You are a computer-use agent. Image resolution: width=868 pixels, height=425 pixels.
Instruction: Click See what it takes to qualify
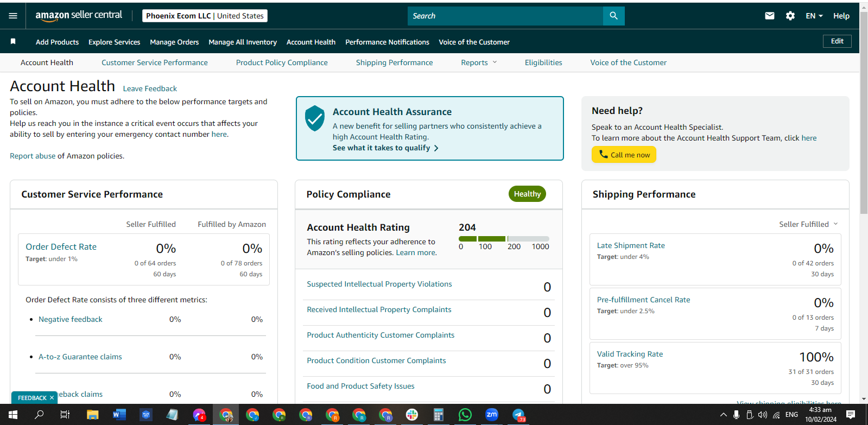pyautogui.click(x=385, y=148)
